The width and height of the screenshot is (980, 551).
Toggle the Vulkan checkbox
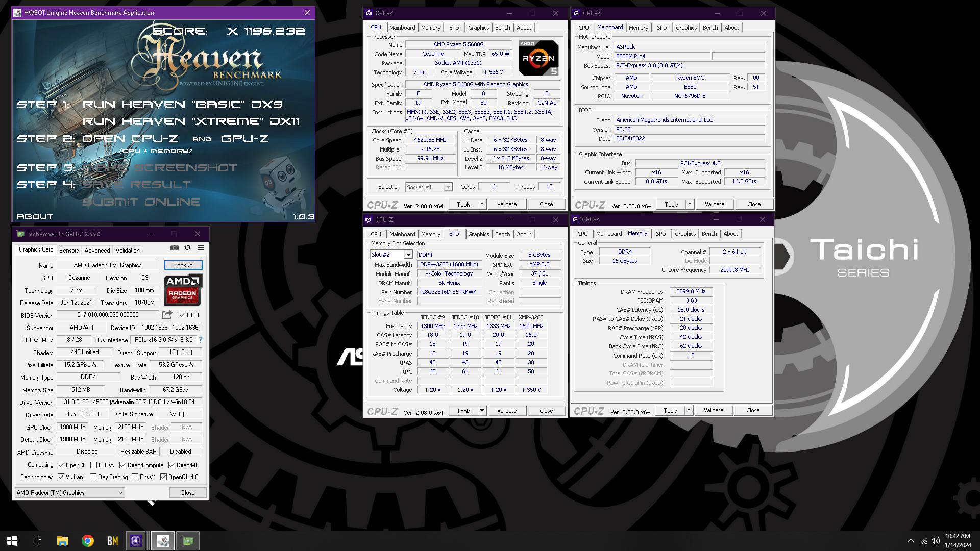61,477
